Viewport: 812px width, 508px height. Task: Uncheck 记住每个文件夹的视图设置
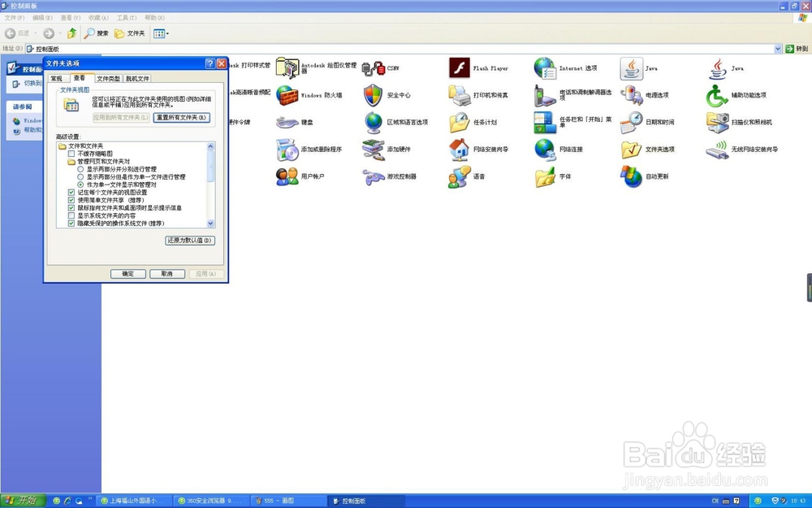click(x=71, y=193)
